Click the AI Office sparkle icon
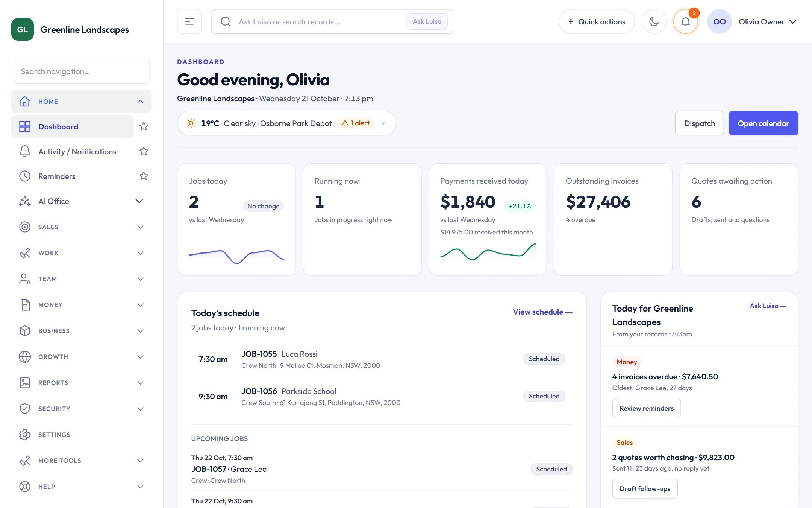Screen dimensions: 812x508 [x=25, y=201]
